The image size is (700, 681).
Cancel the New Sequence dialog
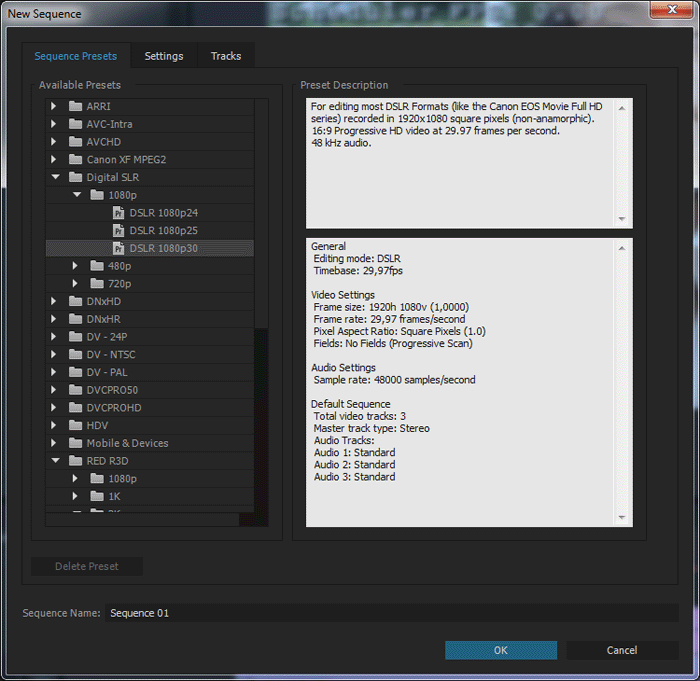[x=622, y=650]
